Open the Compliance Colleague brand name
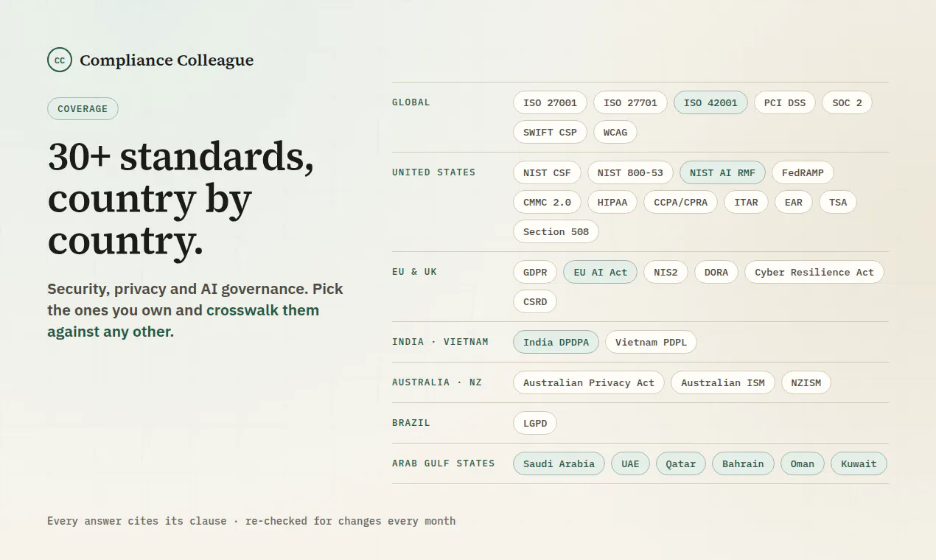Image resolution: width=936 pixels, height=560 pixels. coord(167,60)
